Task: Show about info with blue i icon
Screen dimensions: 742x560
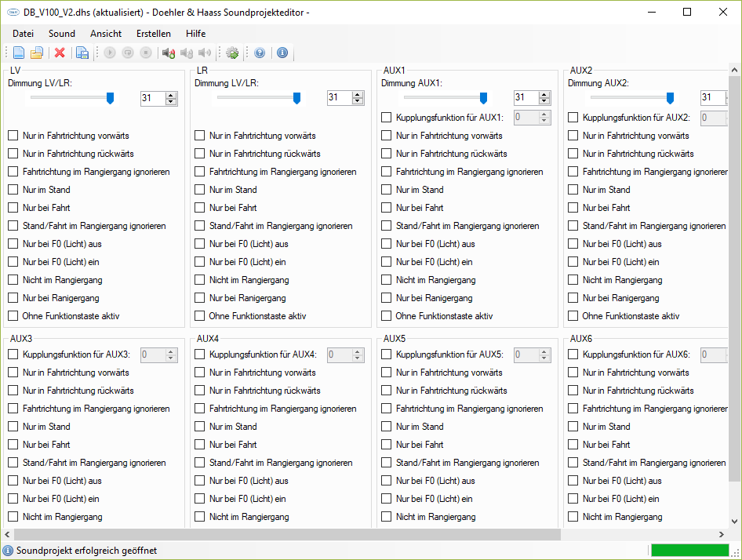Action: pyautogui.click(x=282, y=53)
